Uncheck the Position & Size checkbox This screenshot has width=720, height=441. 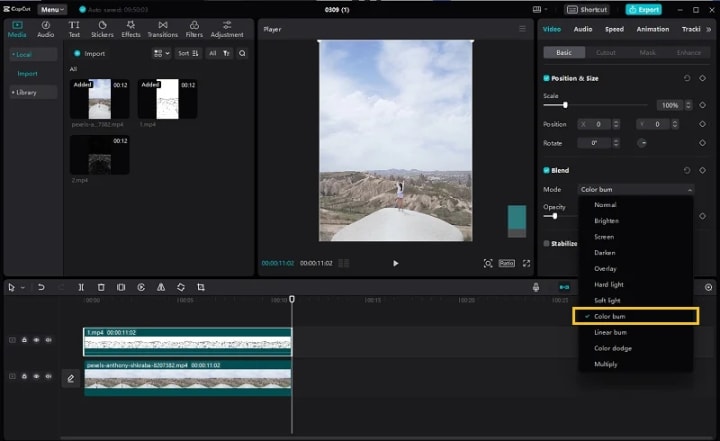[547, 77]
